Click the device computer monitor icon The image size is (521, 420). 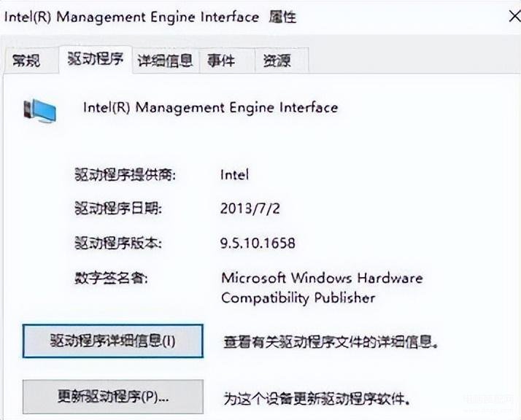point(40,111)
